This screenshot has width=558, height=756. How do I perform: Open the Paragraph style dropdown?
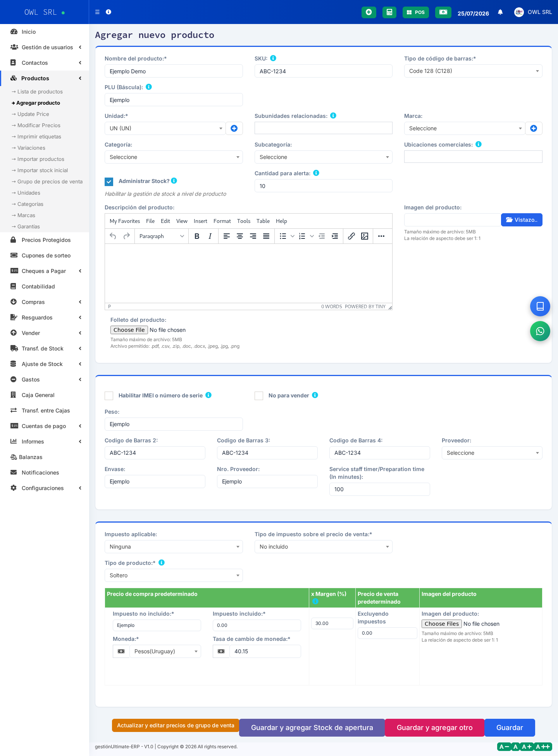pos(162,236)
